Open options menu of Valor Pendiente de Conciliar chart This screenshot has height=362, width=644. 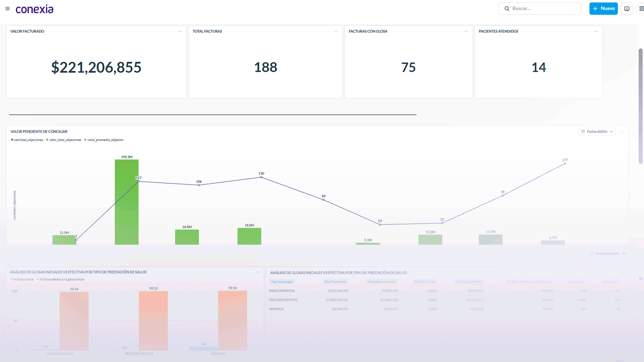(622, 132)
